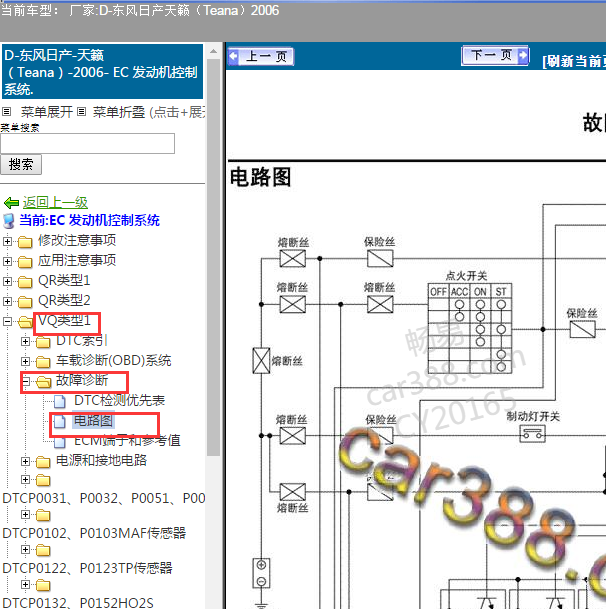Click 菜单折叠 list icon
The height and width of the screenshot is (609, 606).
point(81,112)
